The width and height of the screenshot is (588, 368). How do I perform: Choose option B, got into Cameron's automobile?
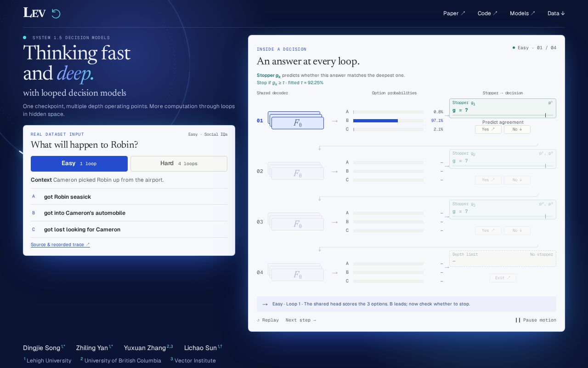pyautogui.click(x=129, y=213)
